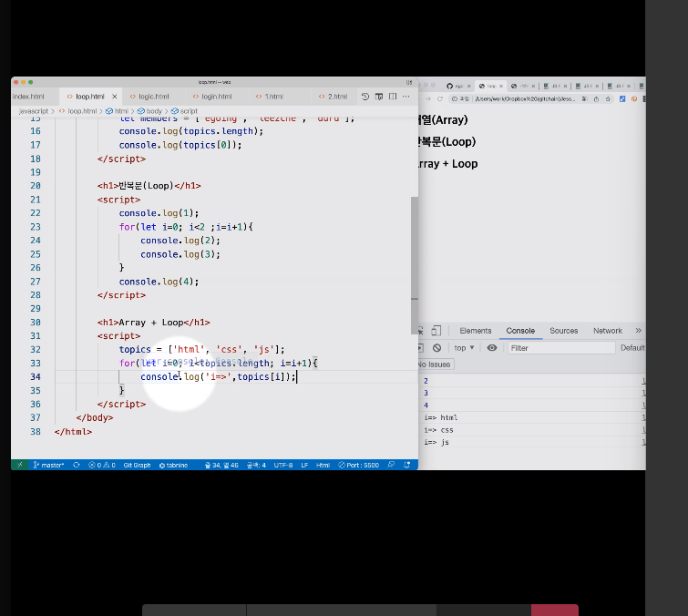The image size is (688, 616).
Task: Open Git Graph from the status bar
Action: (137, 465)
